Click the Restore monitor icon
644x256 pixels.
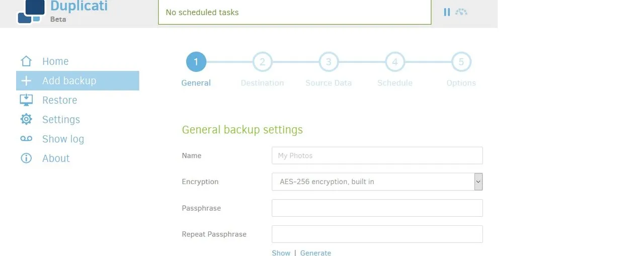pos(26,100)
